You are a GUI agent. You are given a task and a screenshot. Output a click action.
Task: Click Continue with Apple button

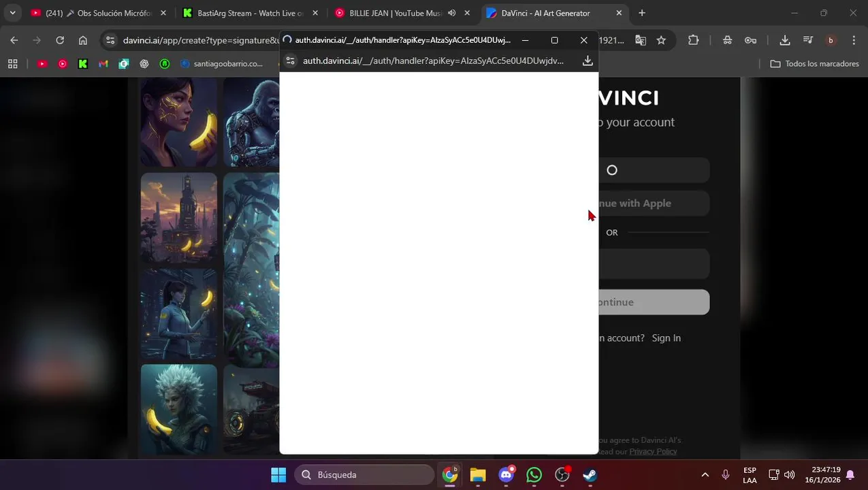[x=654, y=203]
